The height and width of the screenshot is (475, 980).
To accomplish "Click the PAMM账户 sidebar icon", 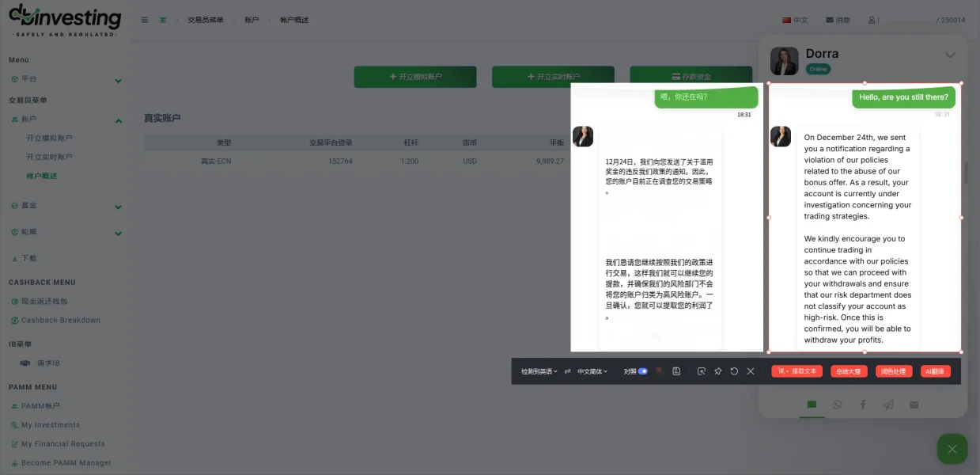I will point(14,406).
